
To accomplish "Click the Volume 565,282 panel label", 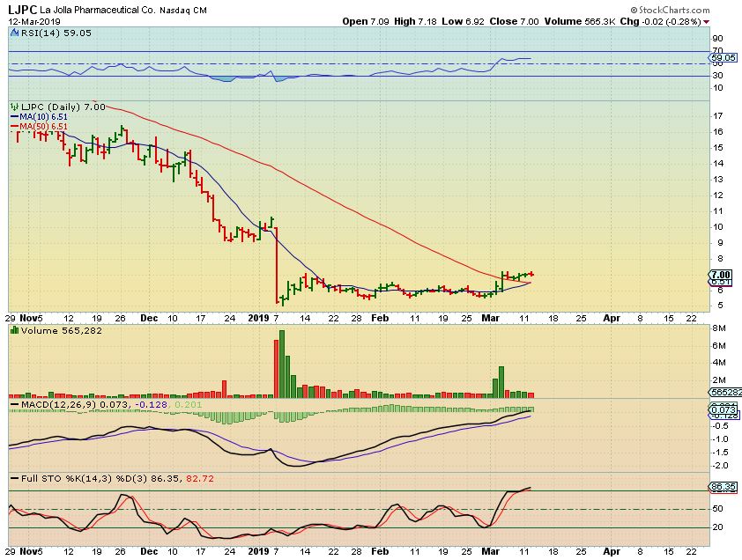I will 48,329.
